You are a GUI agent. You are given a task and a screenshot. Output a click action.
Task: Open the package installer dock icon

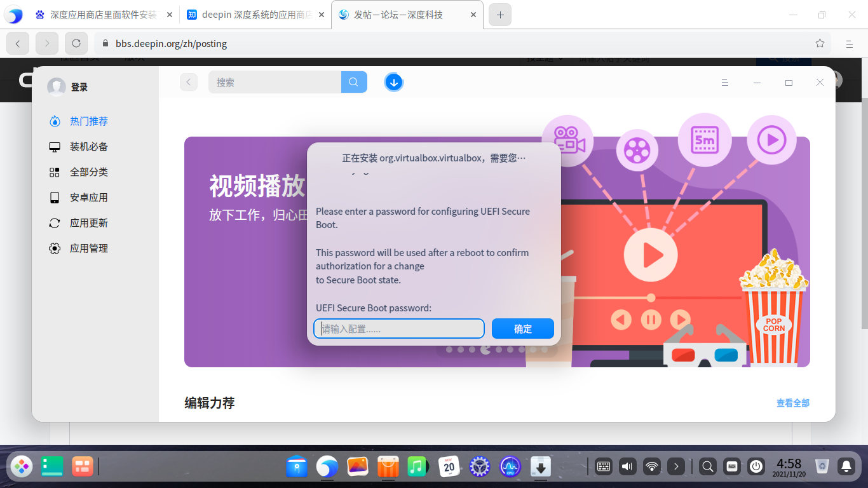click(x=540, y=466)
